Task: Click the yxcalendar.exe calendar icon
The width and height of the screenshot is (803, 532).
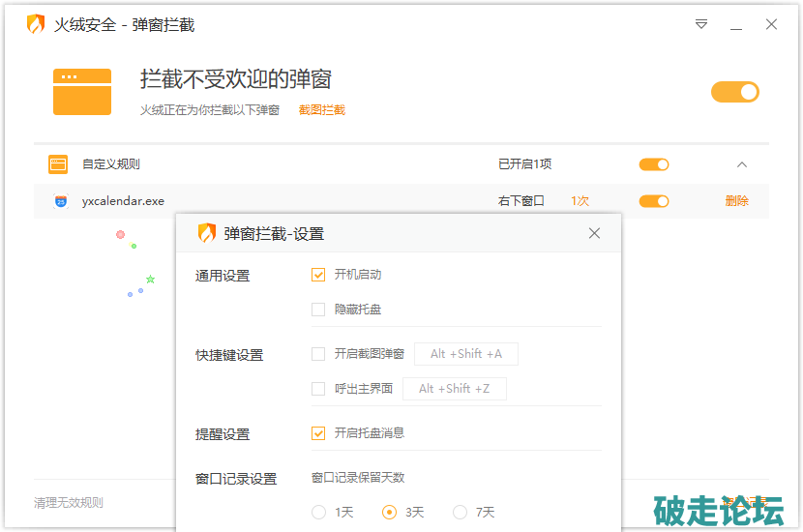Action: tap(61, 201)
